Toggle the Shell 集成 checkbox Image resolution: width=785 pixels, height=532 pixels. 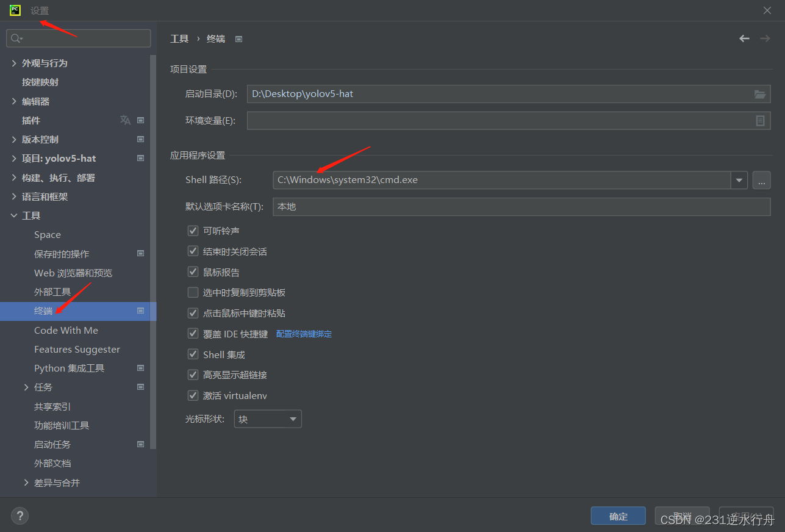(193, 354)
